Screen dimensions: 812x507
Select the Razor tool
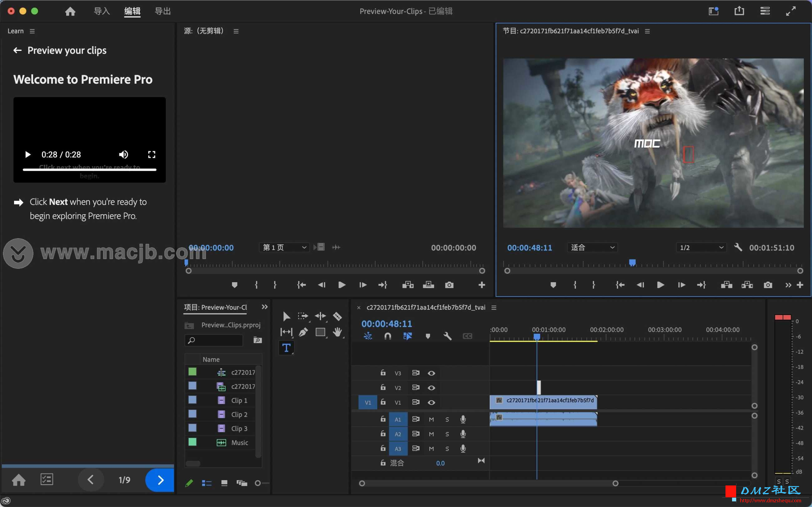click(x=337, y=316)
